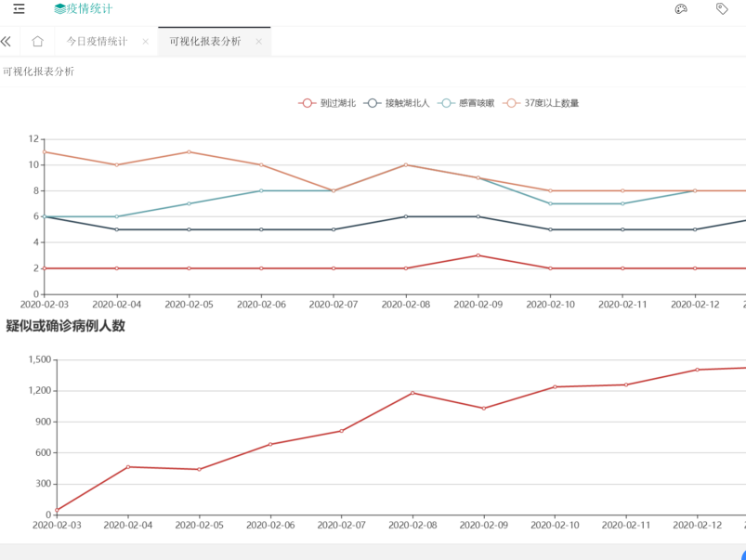The width and height of the screenshot is (746, 560).
Task: Open the theme palette icon
Action: pyautogui.click(x=681, y=9)
